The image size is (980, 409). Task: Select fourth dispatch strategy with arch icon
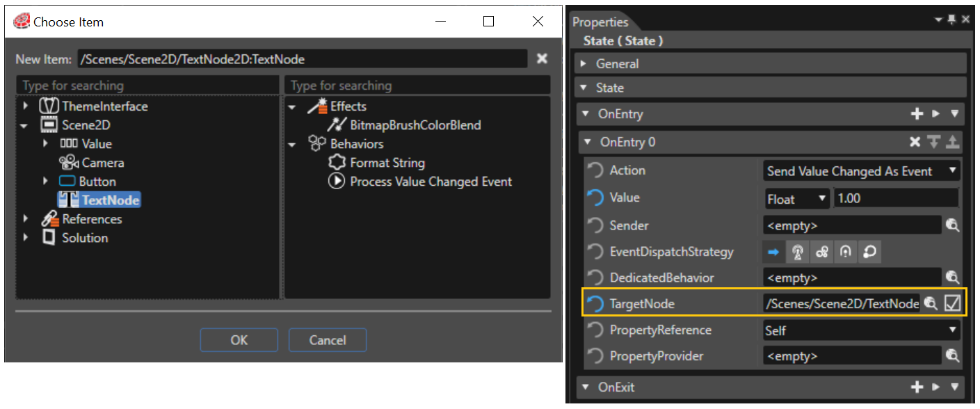(x=846, y=252)
